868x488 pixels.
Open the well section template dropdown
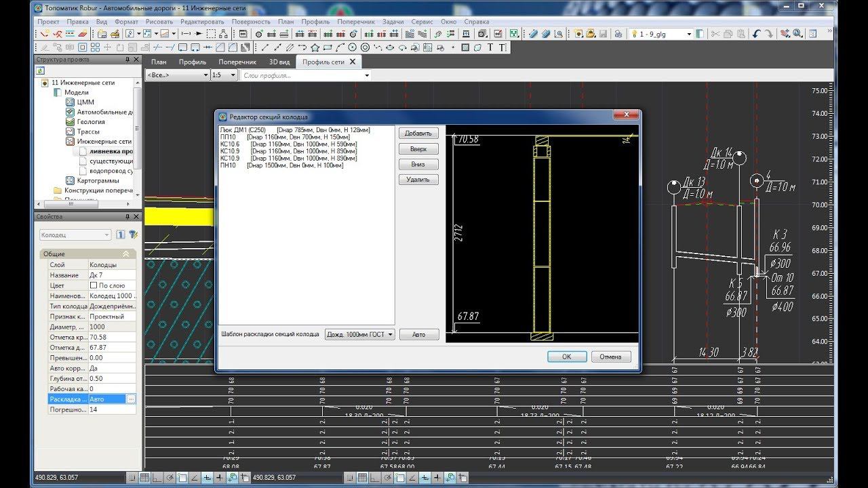point(359,334)
